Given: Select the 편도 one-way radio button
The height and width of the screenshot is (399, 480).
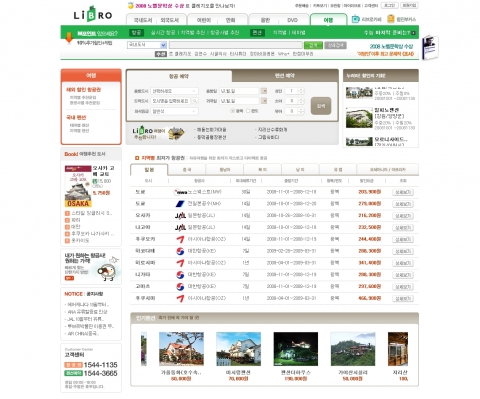Looking at the screenshot, I should click(x=248, y=111).
